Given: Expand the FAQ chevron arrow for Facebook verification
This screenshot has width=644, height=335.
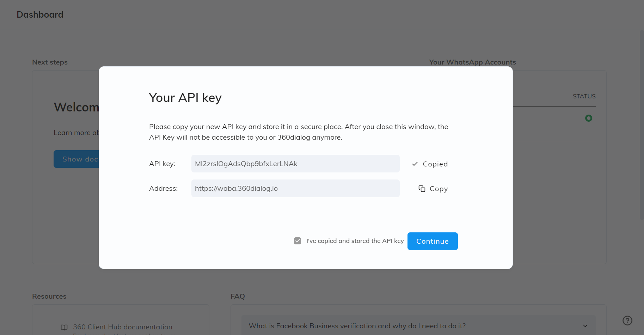Looking at the screenshot, I should pyautogui.click(x=585, y=326).
